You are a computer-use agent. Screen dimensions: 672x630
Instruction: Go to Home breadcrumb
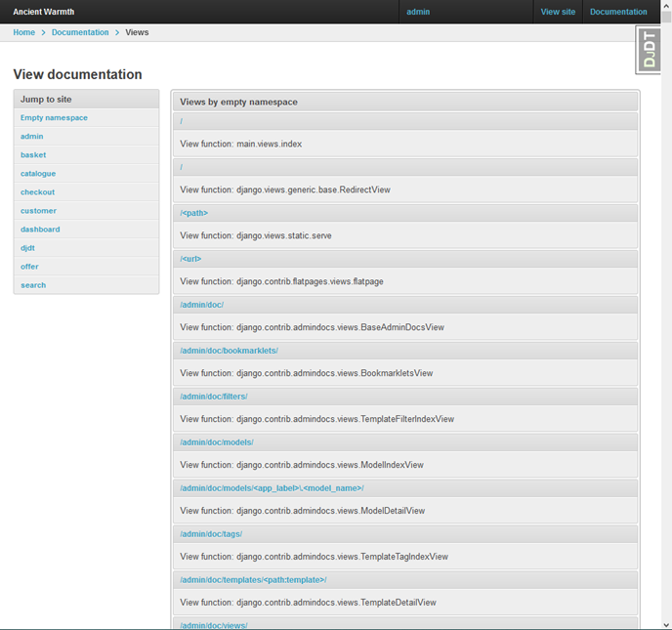[23, 32]
